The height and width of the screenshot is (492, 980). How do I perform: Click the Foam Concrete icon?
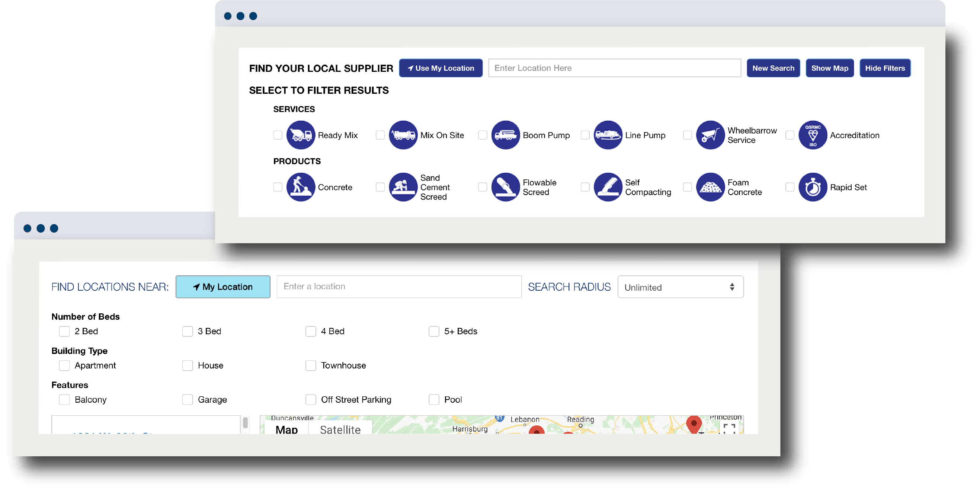pos(710,187)
